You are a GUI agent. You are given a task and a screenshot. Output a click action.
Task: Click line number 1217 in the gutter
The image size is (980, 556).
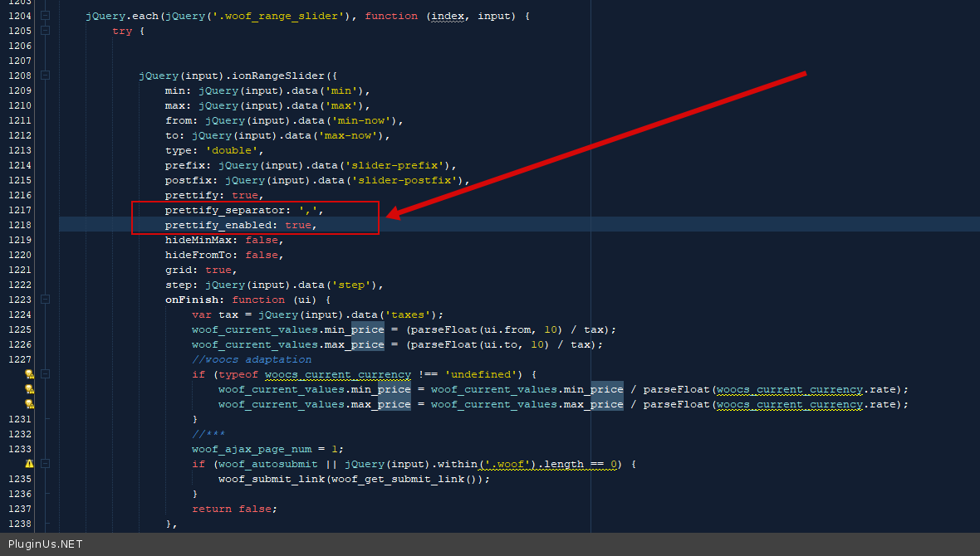[19, 210]
